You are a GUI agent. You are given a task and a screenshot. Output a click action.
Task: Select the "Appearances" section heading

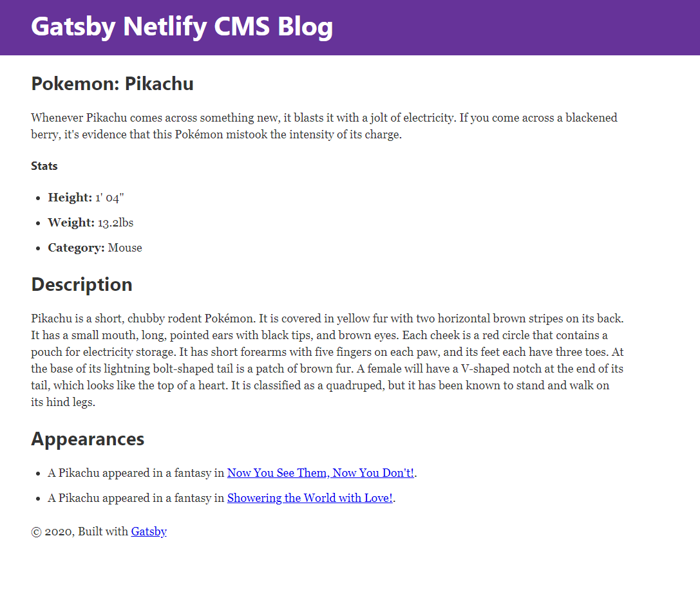88,439
